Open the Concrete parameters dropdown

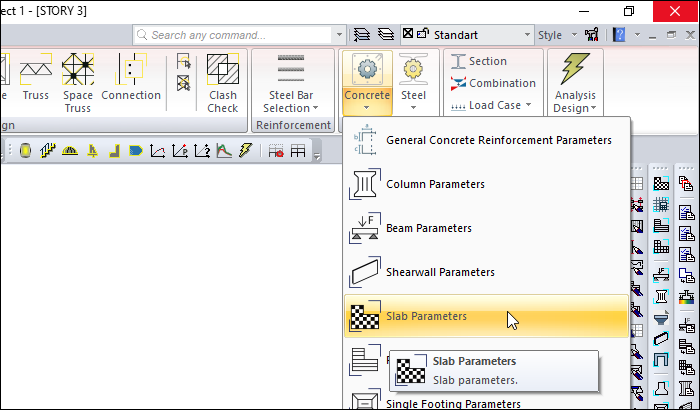[366, 82]
